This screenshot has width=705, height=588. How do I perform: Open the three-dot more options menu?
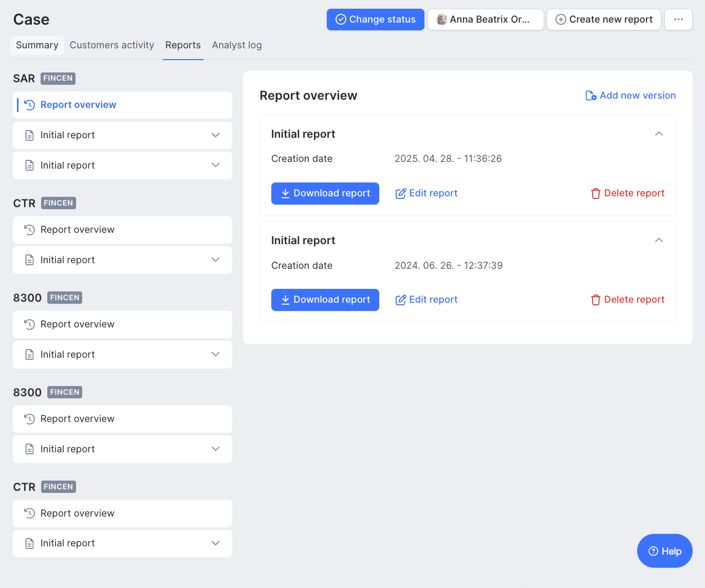tap(678, 20)
